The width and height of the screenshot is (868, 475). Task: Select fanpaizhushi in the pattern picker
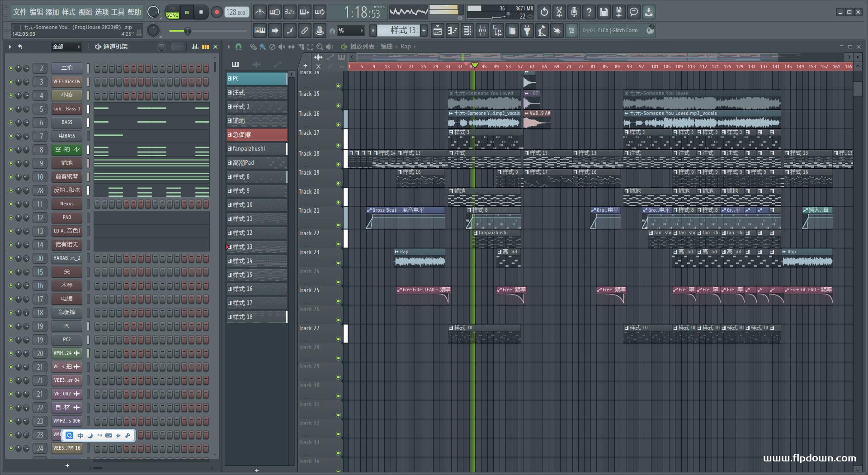click(x=256, y=149)
